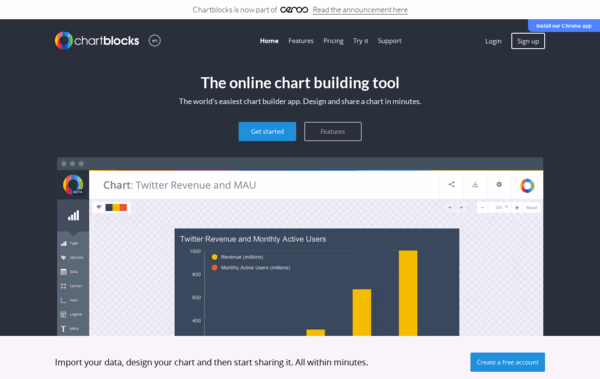The height and width of the screenshot is (379, 600).
Task: Open Try it in navigation
Action: point(360,41)
